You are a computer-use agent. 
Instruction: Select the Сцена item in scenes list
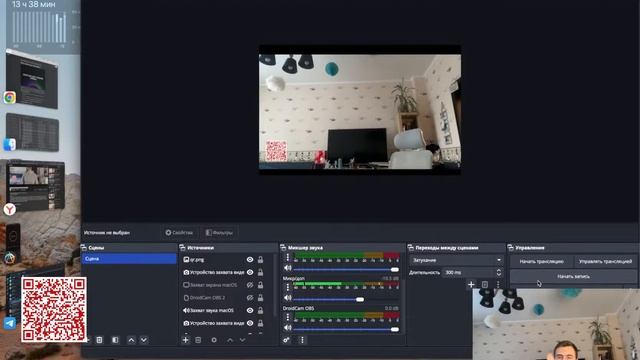pyautogui.click(x=129, y=259)
